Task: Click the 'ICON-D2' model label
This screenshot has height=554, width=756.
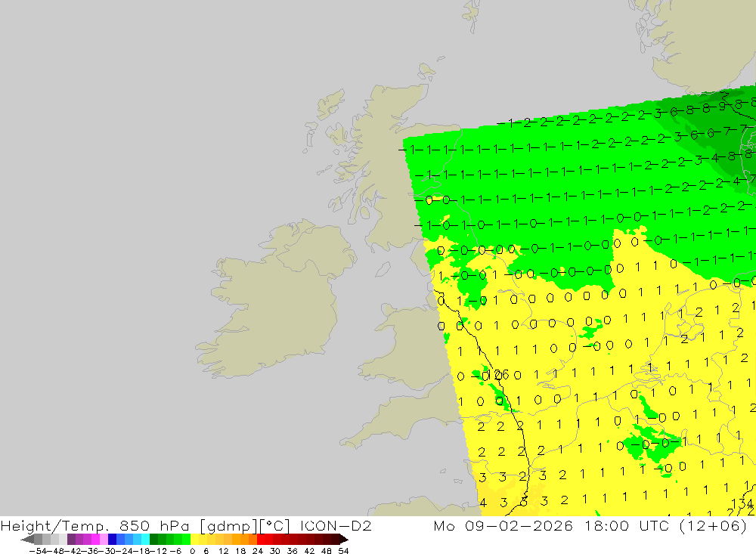Action: (336, 526)
